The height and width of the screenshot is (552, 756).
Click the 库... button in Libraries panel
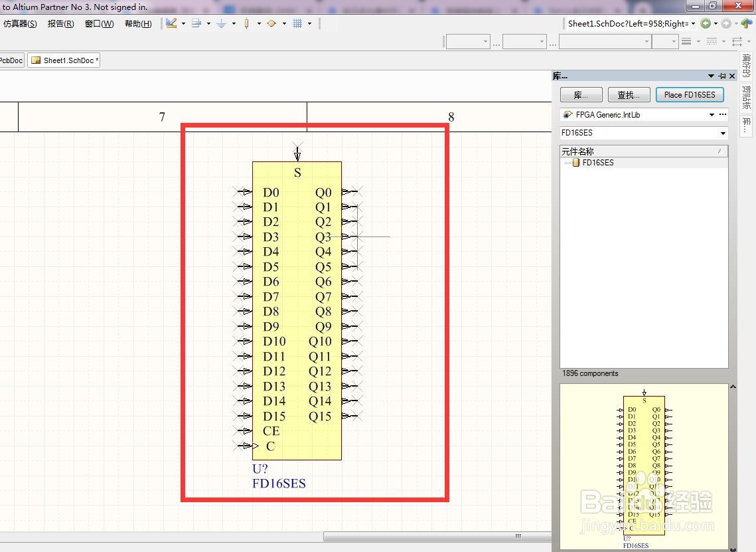point(581,94)
